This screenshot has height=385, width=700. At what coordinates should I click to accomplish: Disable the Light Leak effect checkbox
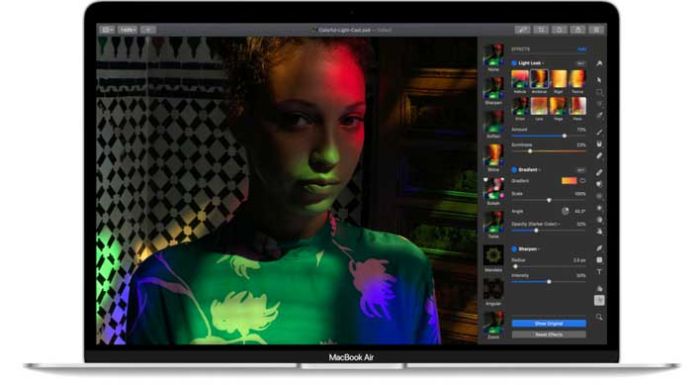click(514, 63)
